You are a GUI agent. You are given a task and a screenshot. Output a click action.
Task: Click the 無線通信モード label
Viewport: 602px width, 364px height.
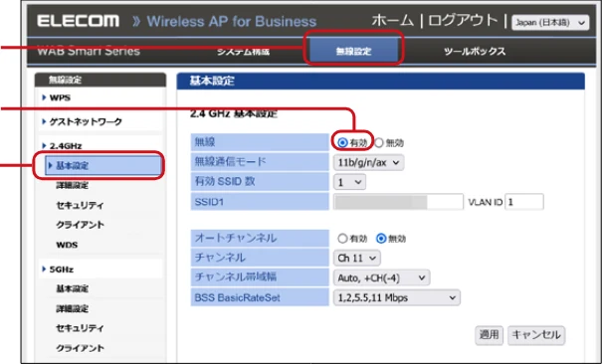click(230, 162)
